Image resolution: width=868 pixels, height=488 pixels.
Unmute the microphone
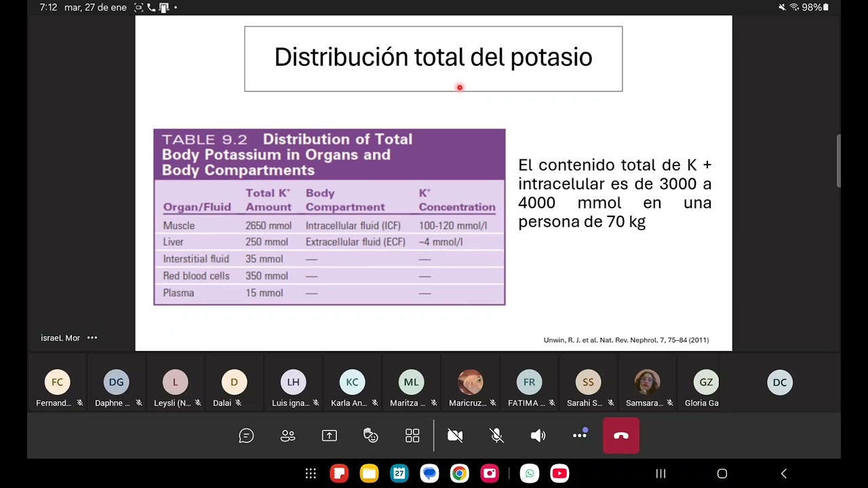[x=496, y=436]
